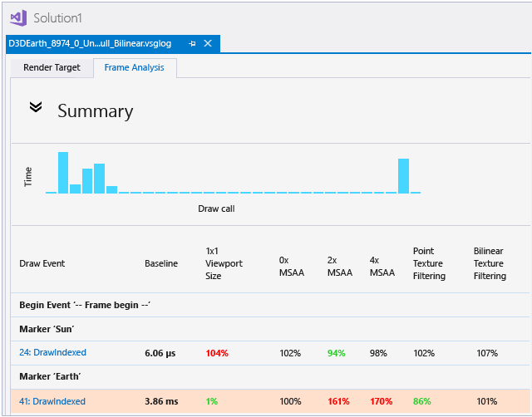Switch to the Render Target tab
Viewport: 532px width, 417px height.
click(52, 67)
